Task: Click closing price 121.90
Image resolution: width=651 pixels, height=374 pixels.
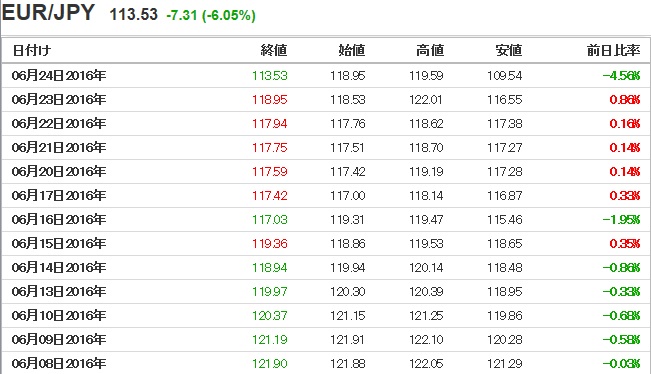Action: [270, 364]
